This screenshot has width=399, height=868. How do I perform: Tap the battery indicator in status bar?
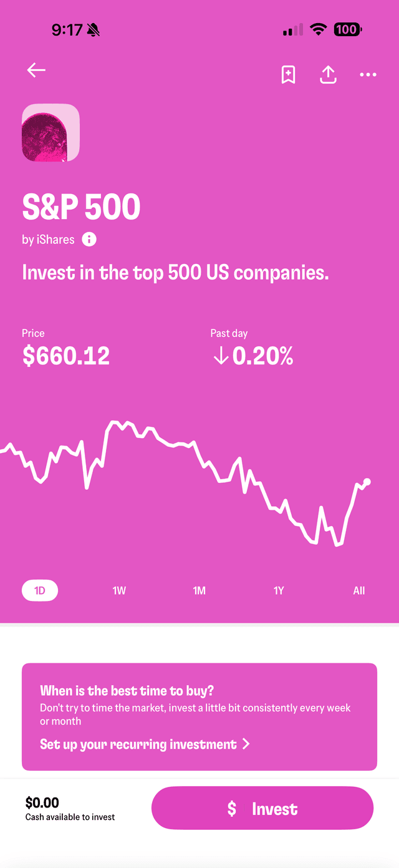click(347, 29)
